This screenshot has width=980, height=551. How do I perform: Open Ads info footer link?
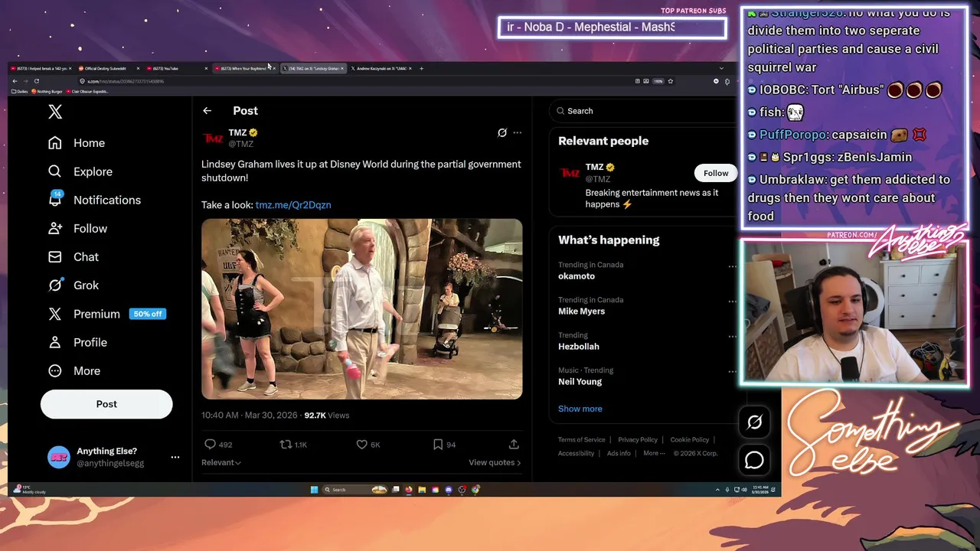[619, 453]
